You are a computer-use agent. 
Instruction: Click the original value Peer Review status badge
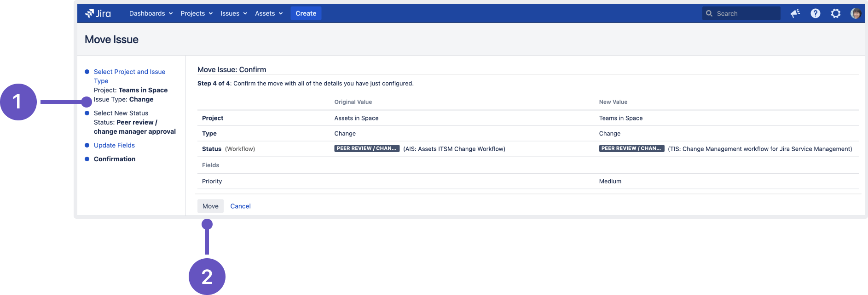pyautogui.click(x=366, y=148)
